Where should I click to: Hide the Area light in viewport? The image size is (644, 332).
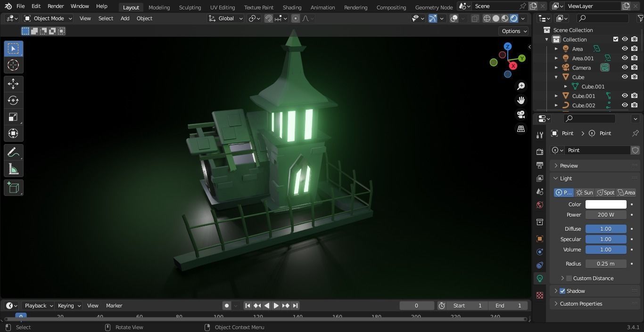625,49
